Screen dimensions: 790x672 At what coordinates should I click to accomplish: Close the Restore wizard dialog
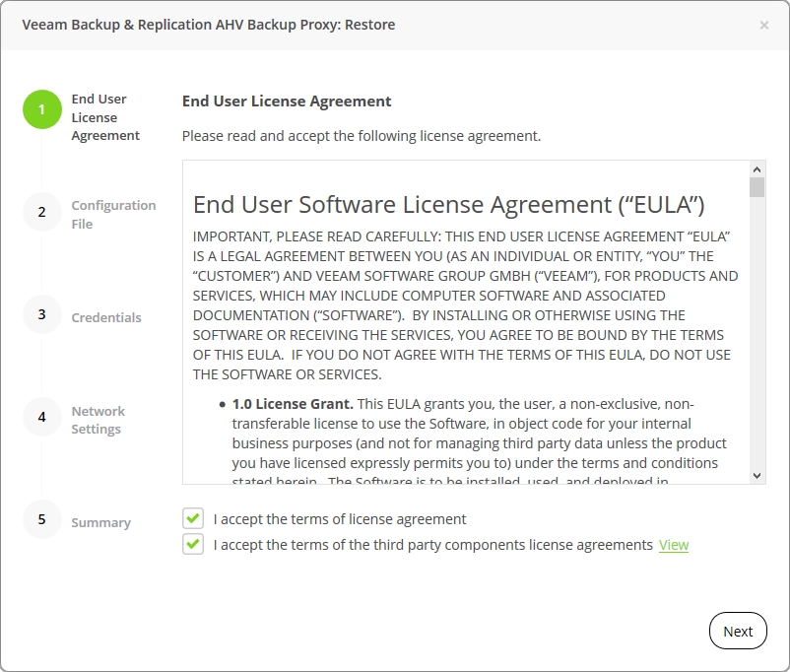coord(764,25)
